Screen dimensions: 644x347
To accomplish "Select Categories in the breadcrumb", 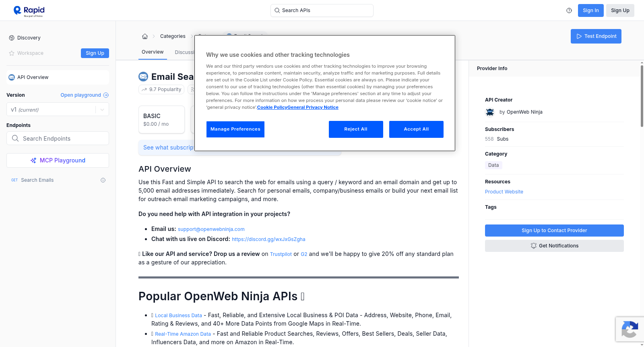I will click(173, 36).
